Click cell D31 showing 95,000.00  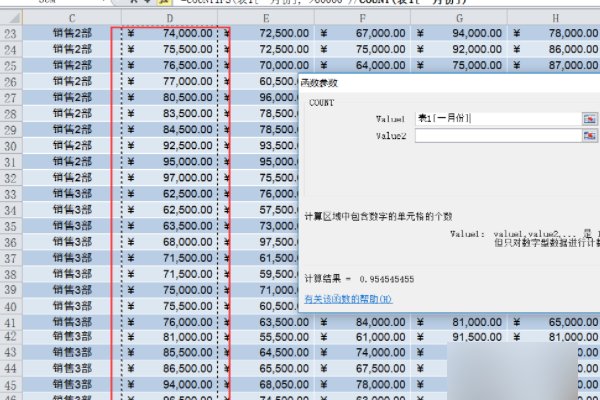170,162
